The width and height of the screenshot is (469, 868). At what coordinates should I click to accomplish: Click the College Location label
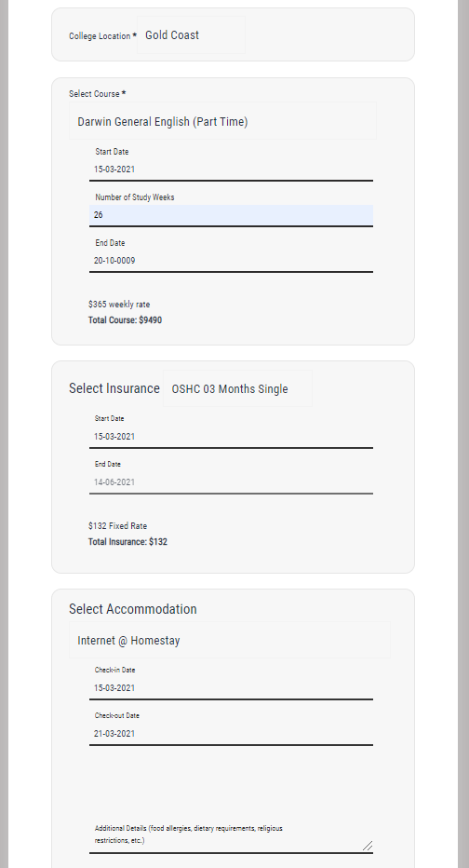point(100,36)
